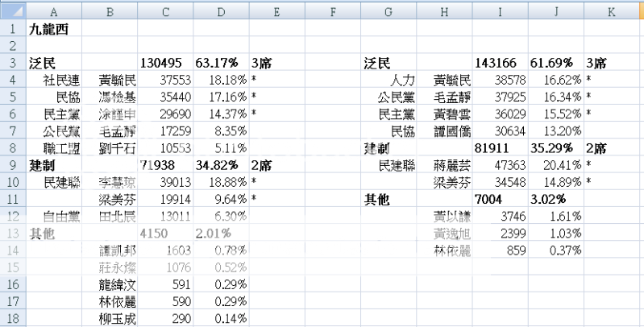
Task: Click the candidate cell 莊永燦
Action: pos(110,267)
